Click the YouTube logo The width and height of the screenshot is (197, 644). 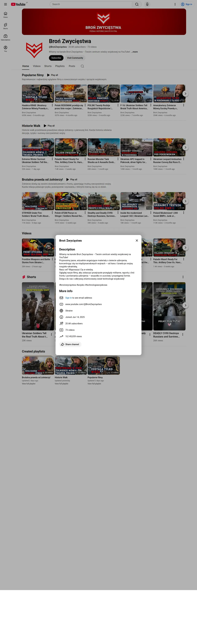pyautogui.click(x=18, y=4)
